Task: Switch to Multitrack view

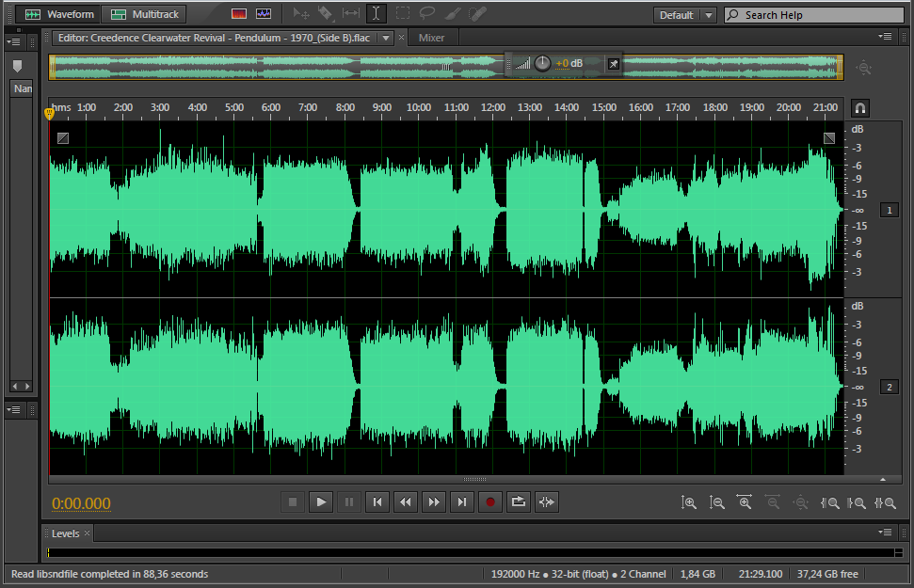Action: [144, 14]
